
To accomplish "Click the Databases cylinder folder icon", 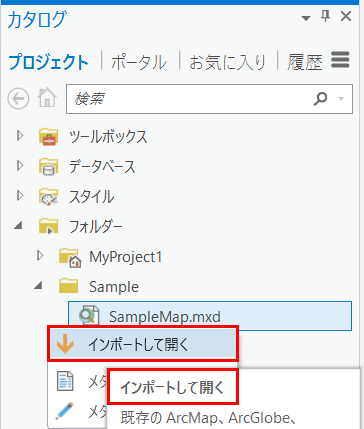I will 49,166.
